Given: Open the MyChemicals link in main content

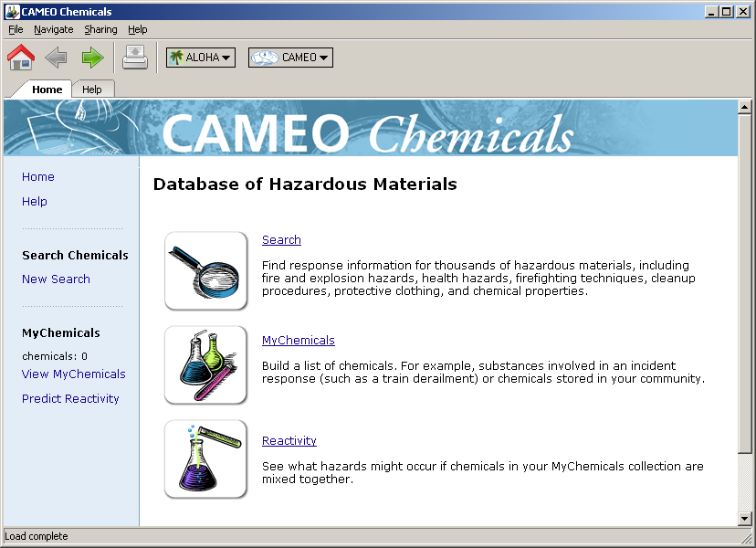Looking at the screenshot, I should point(299,340).
